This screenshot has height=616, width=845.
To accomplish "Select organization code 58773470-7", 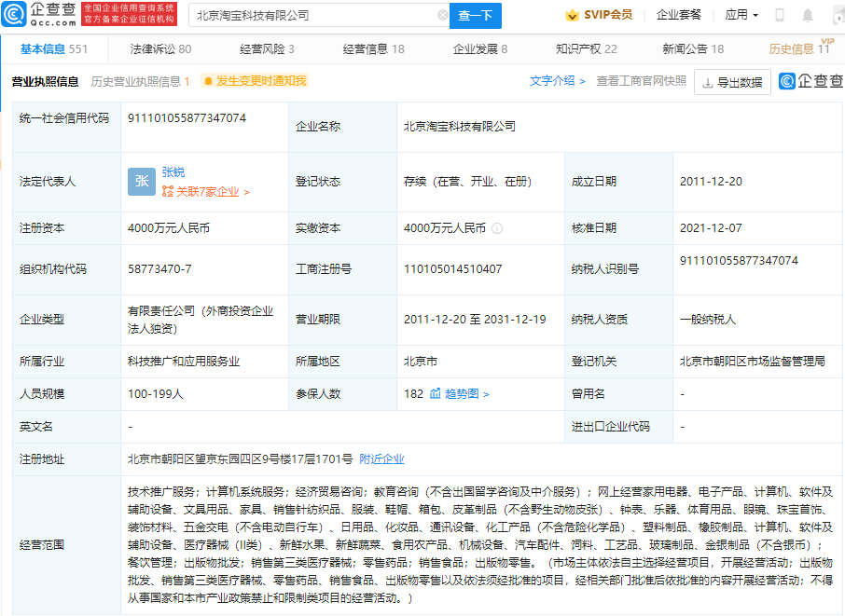I will 159,268.
